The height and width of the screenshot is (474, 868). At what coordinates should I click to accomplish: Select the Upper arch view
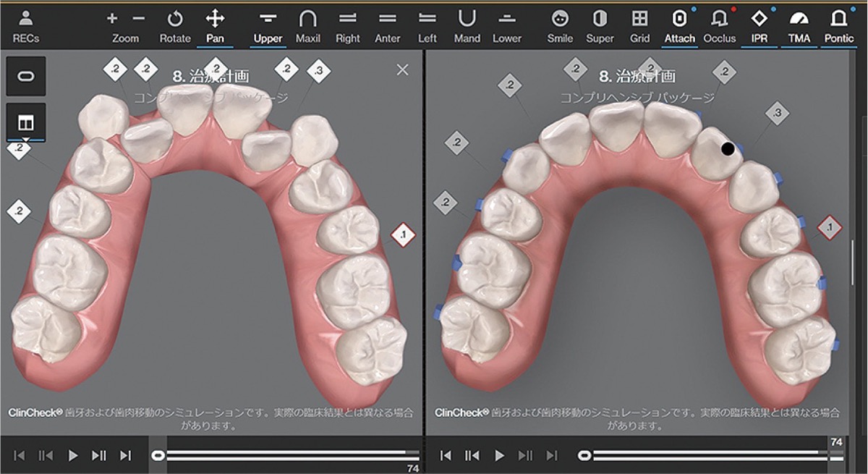pyautogui.click(x=268, y=25)
